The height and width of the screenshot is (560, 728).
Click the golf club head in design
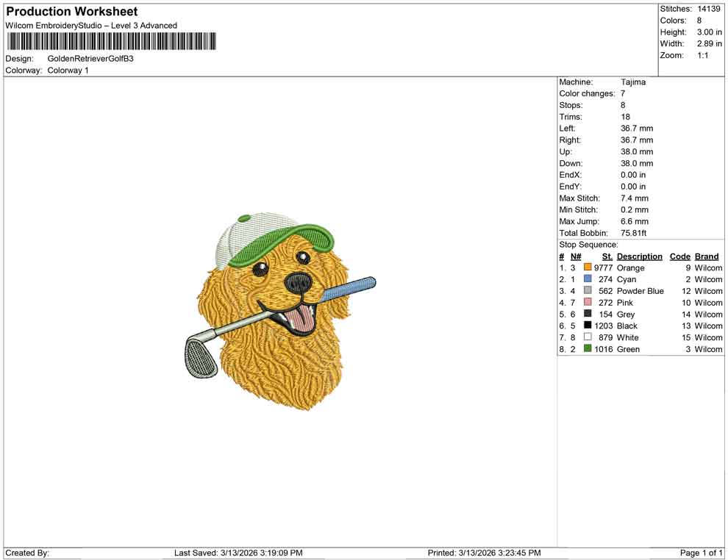(x=200, y=356)
